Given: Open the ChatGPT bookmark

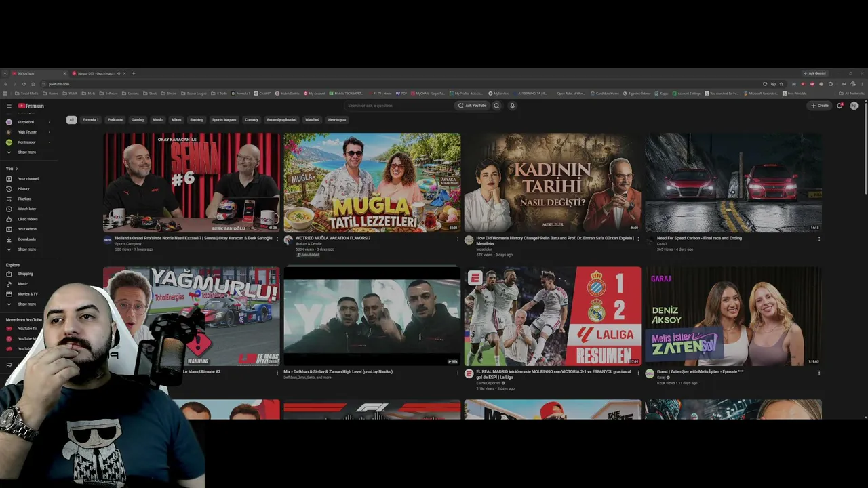Looking at the screenshot, I should 263,94.
